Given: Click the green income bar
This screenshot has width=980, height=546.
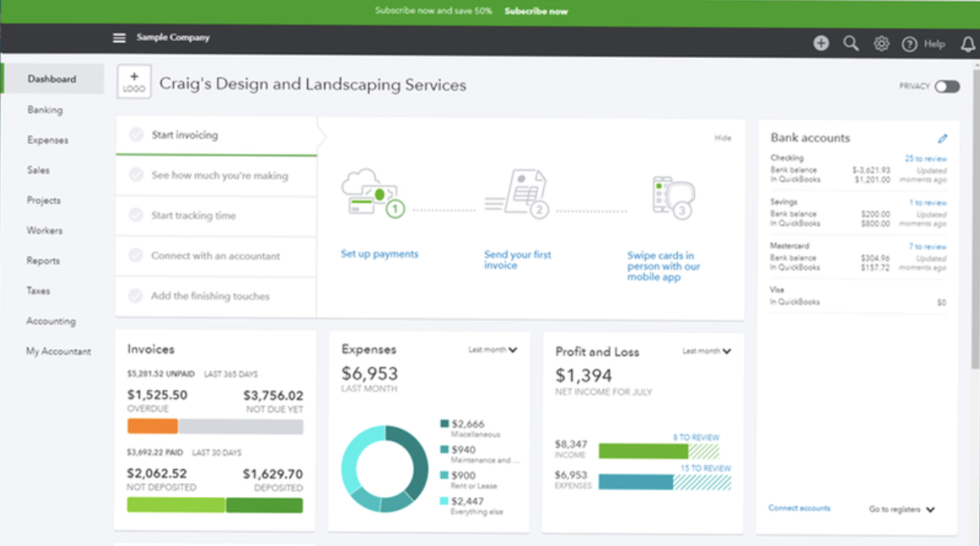Looking at the screenshot, I should point(644,451).
